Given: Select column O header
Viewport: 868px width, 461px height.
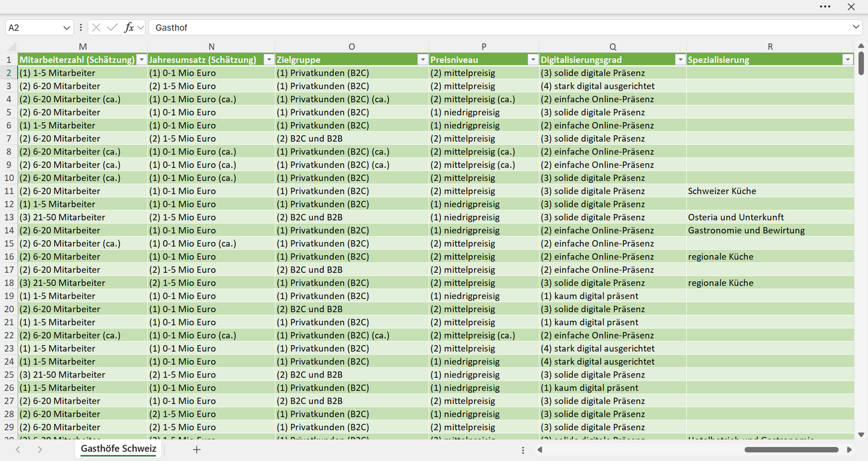Looking at the screenshot, I should [352, 46].
